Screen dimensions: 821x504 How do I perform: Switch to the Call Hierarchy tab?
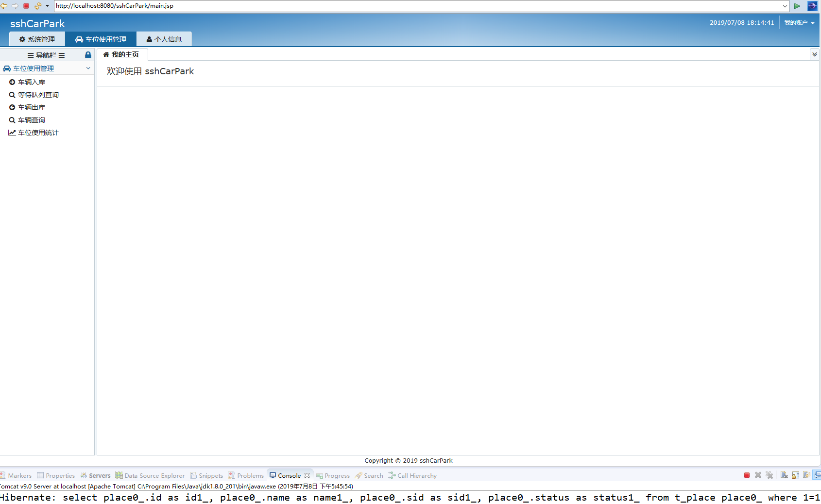click(412, 476)
